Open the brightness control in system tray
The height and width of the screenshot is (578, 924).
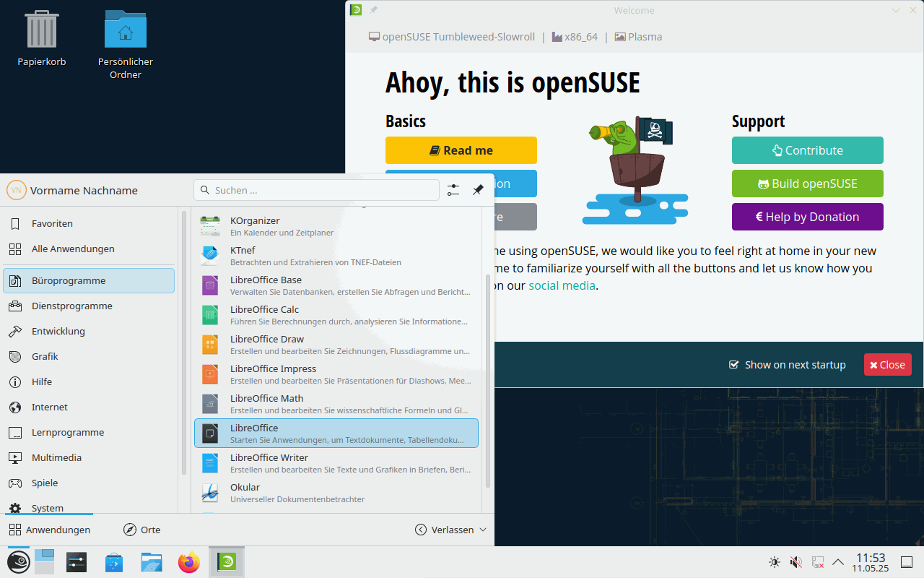click(x=774, y=561)
